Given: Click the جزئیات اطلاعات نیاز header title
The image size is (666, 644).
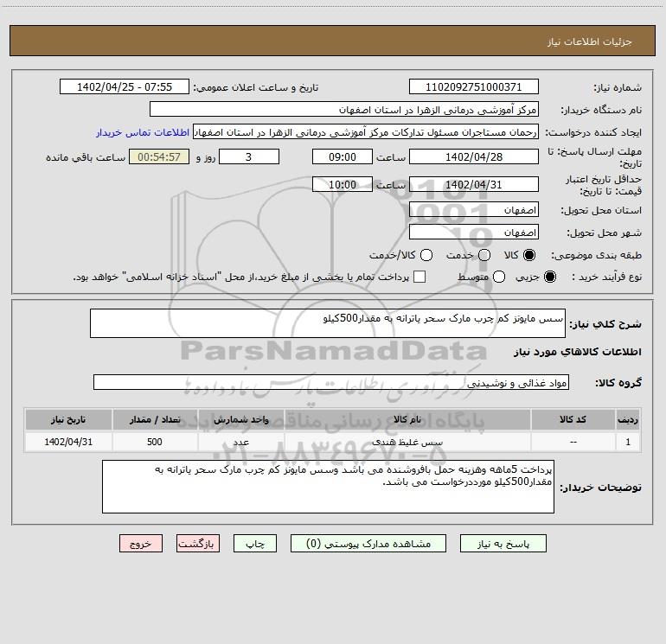Looking at the screenshot, I should 590,41.
